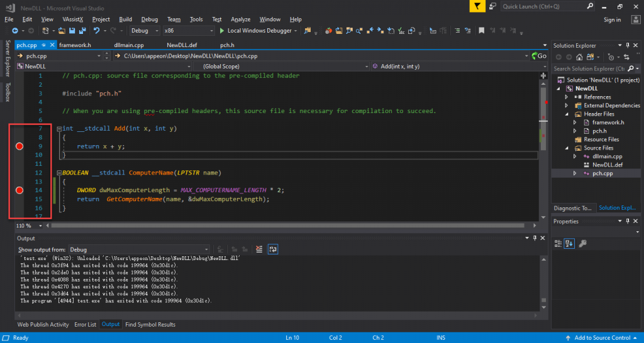Click the Undo arrow icon

click(96, 30)
